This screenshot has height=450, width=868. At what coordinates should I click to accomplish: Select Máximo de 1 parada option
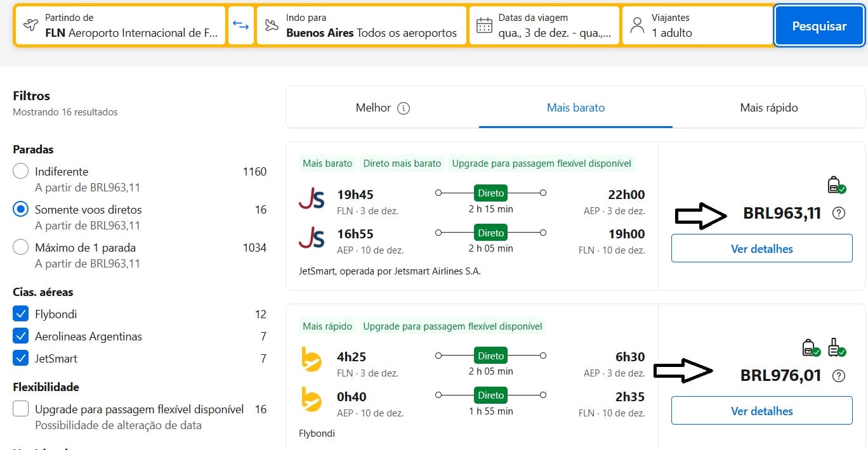(x=21, y=248)
